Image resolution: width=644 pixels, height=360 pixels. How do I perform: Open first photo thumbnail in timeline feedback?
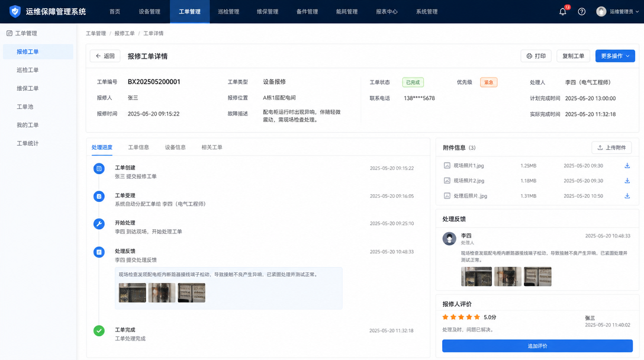click(x=132, y=292)
